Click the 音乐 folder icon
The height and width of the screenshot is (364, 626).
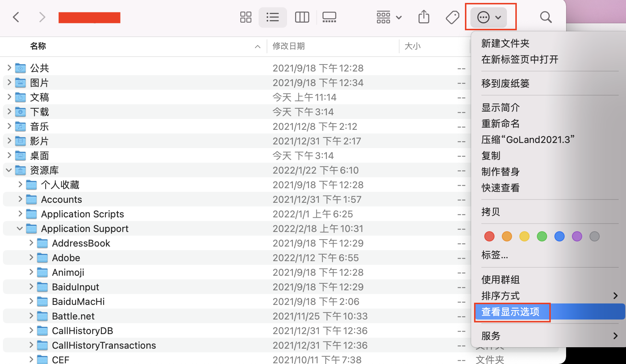(20, 127)
